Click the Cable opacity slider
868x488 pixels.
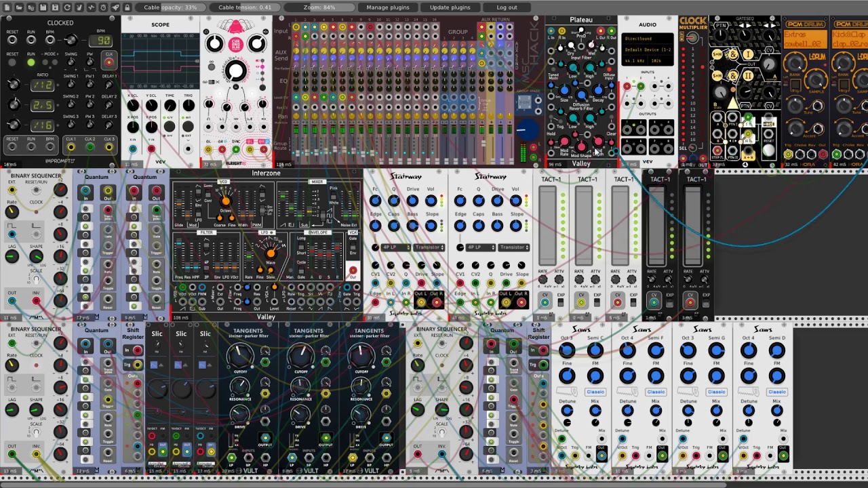coord(170,7)
